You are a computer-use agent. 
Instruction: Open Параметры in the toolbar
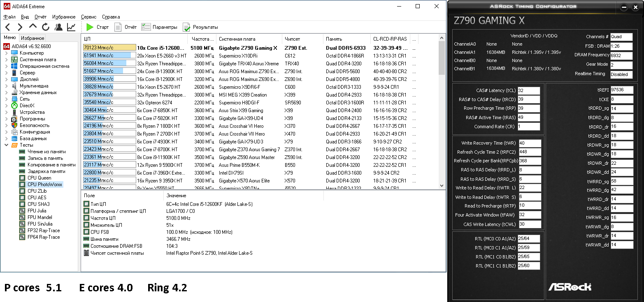159,27
